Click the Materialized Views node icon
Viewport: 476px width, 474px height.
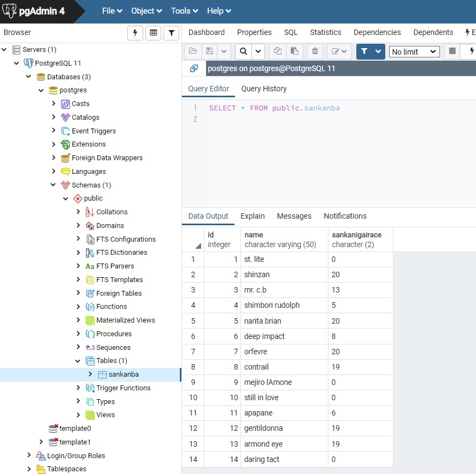90,320
